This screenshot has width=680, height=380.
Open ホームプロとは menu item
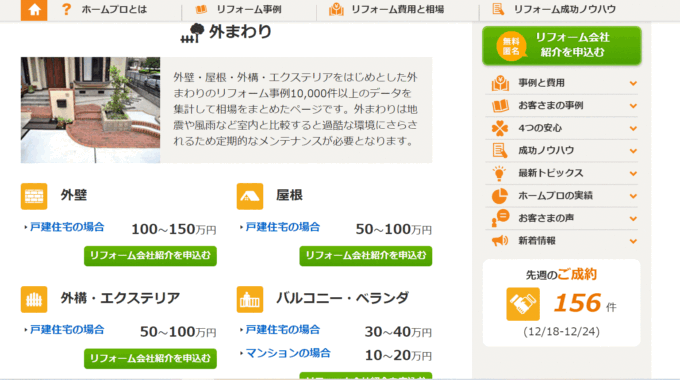114,9
